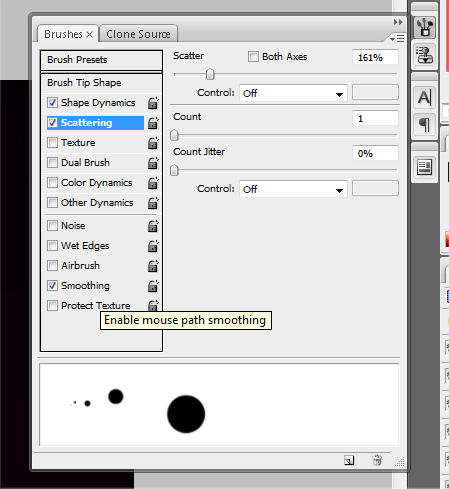Enable the Both Axes checkbox
The height and width of the screenshot is (489, 449).
pos(253,57)
